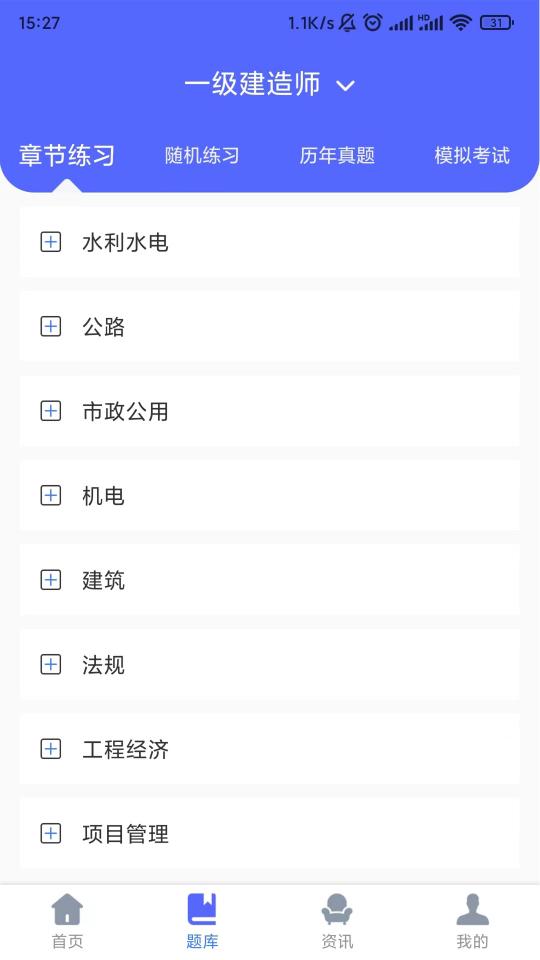This screenshot has height=960, width=540.
Task: Expand the 机电 plus icon
Action: [x=51, y=495]
